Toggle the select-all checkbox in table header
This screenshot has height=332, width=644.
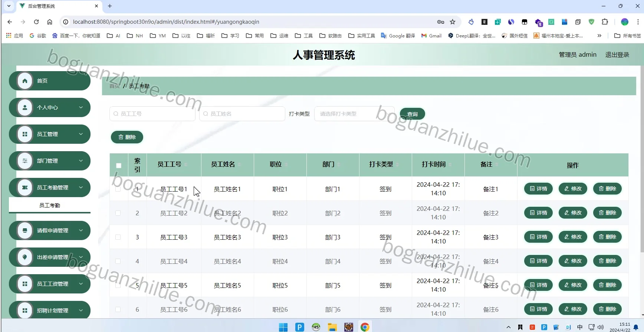119,166
